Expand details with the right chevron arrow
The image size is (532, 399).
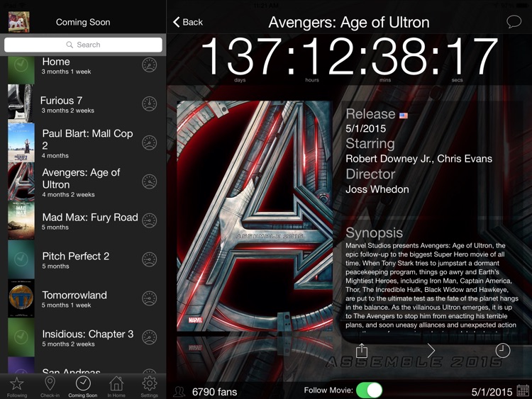[x=431, y=351]
